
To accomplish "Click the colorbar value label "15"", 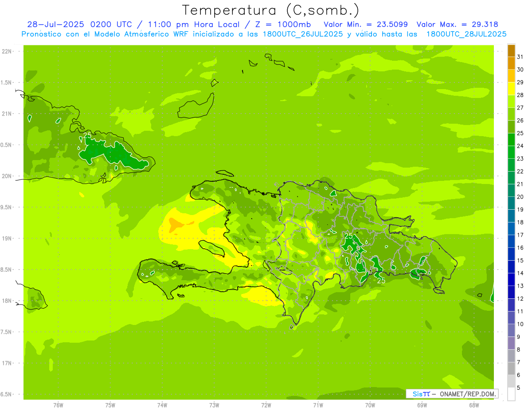I will pos(520,260).
